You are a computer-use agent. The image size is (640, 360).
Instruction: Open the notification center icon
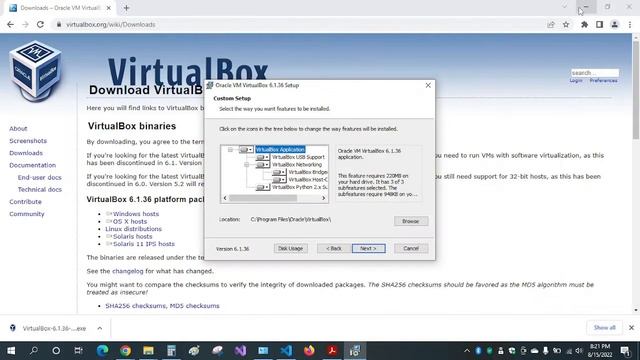pyautogui.click(x=625, y=351)
